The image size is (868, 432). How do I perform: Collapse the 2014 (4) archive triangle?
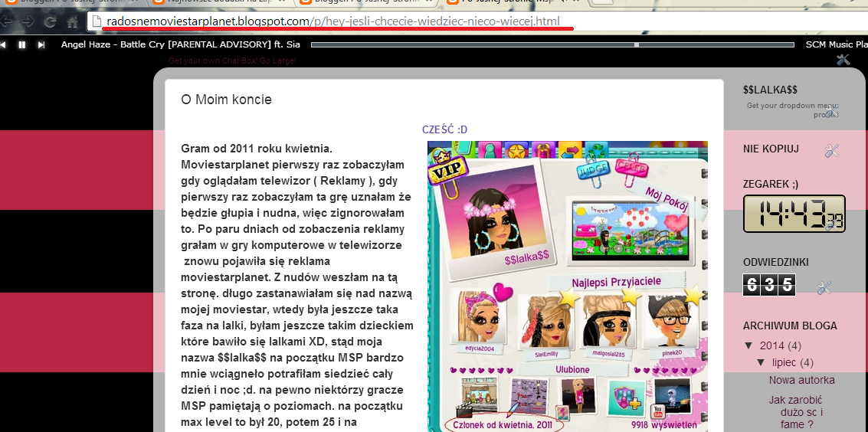click(749, 345)
